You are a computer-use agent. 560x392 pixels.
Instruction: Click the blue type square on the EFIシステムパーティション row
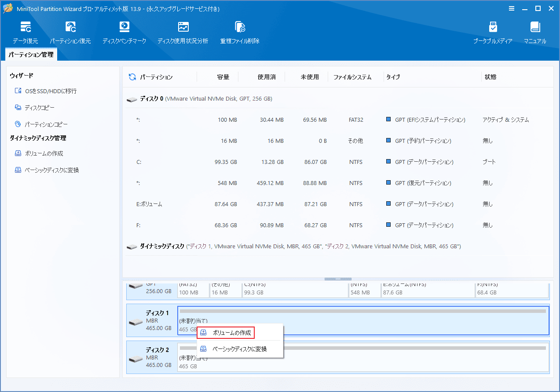click(x=388, y=120)
